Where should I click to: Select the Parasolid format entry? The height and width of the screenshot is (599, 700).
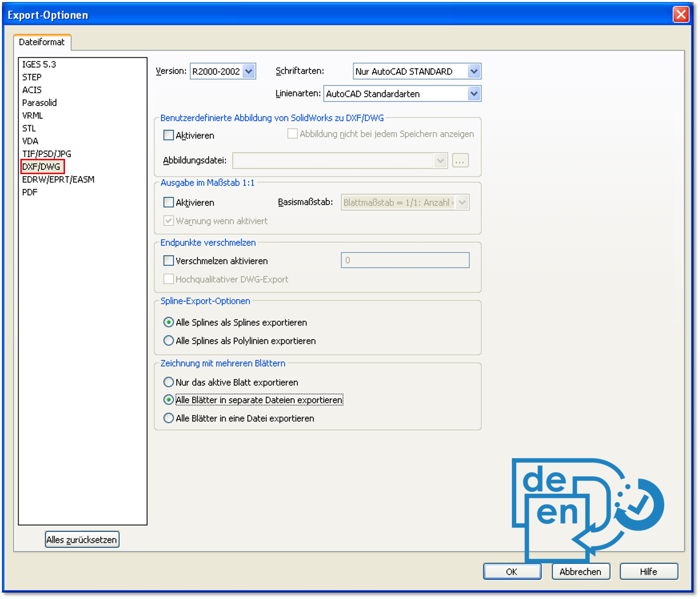(x=39, y=103)
